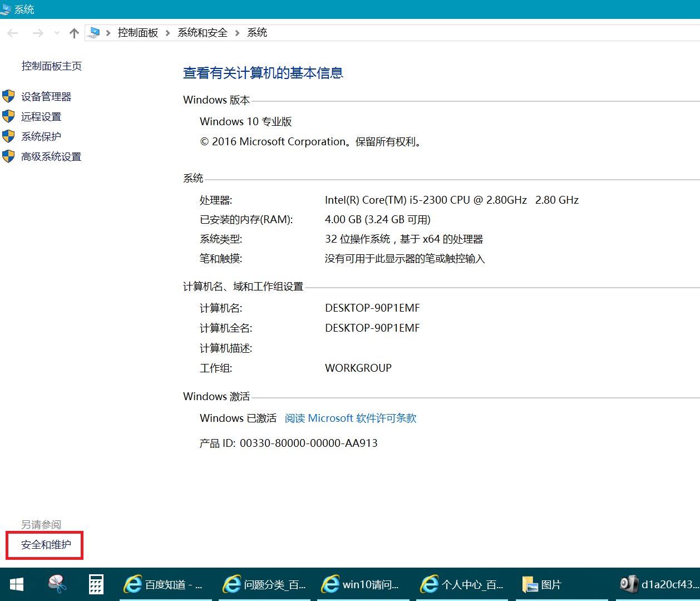This screenshot has height=601, width=700.
Task: Open 系统保护 settings
Action: [x=40, y=136]
